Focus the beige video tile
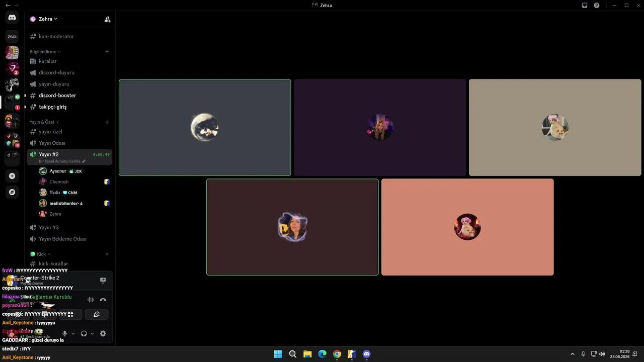Image resolution: width=644 pixels, height=362 pixels. click(x=555, y=128)
